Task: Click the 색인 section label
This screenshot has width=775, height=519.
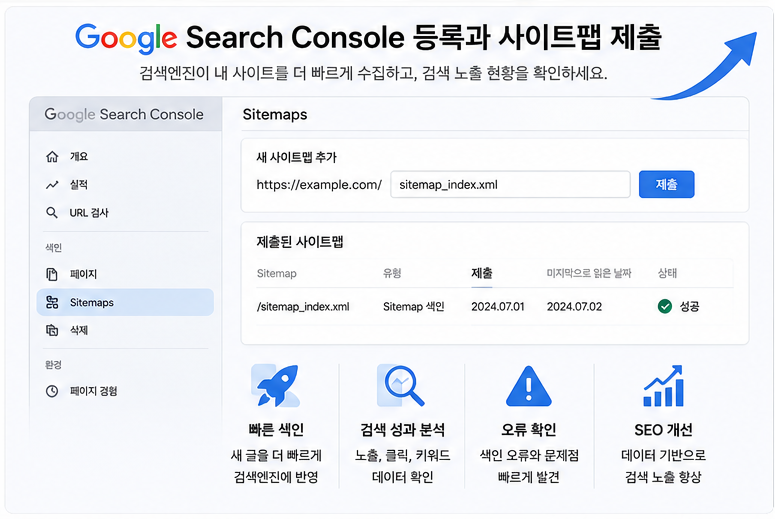Action: click(x=53, y=248)
